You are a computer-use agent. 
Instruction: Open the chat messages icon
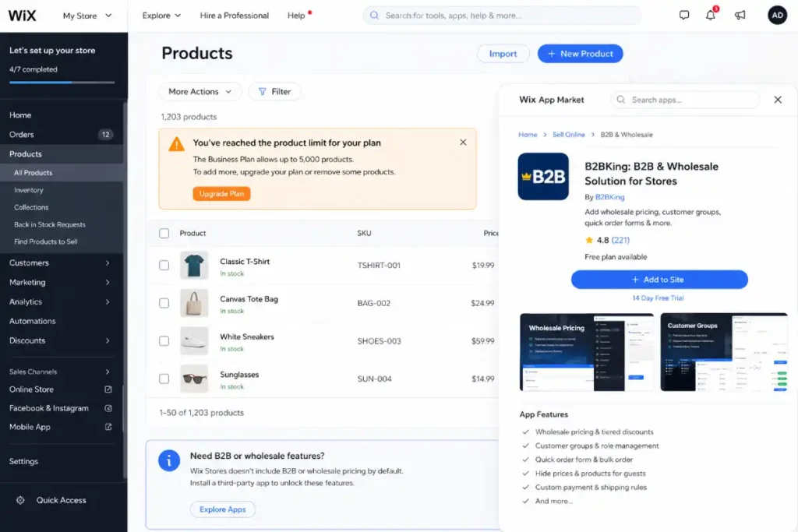[x=684, y=16]
